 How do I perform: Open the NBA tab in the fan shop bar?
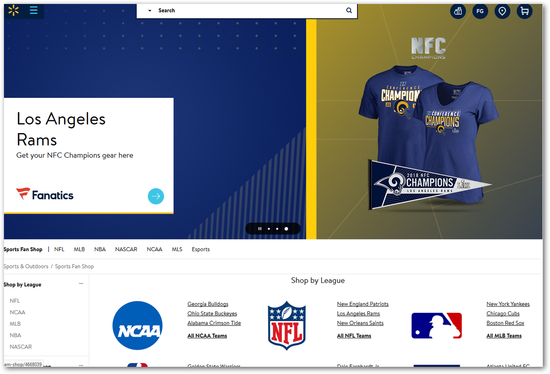pos(100,249)
